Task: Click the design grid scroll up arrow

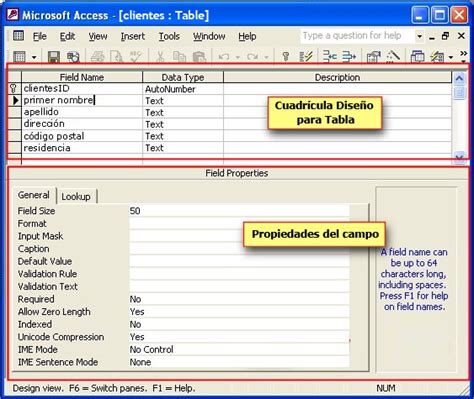Action: point(459,79)
